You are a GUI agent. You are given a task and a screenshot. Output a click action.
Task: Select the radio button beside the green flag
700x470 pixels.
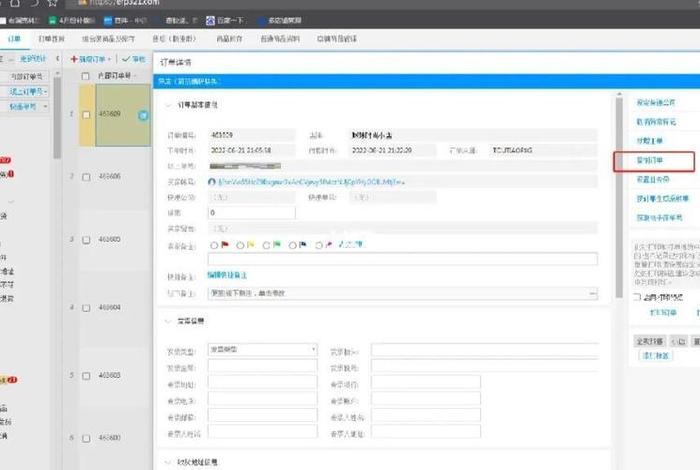pyautogui.click(x=267, y=245)
